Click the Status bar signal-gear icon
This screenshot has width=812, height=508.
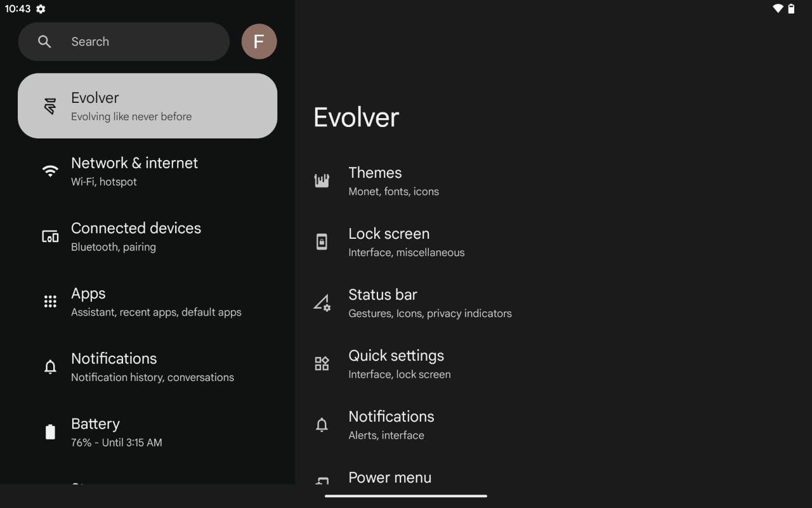tap(322, 303)
